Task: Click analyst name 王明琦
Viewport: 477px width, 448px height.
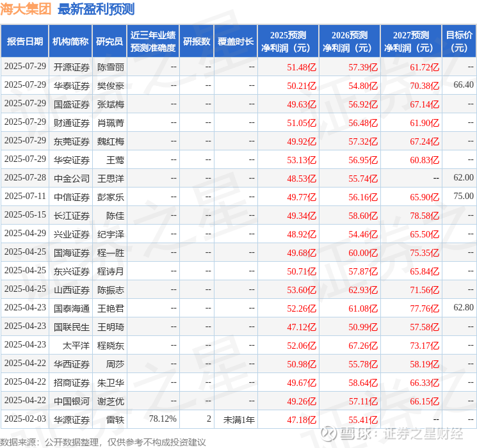Action: pos(111,327)
